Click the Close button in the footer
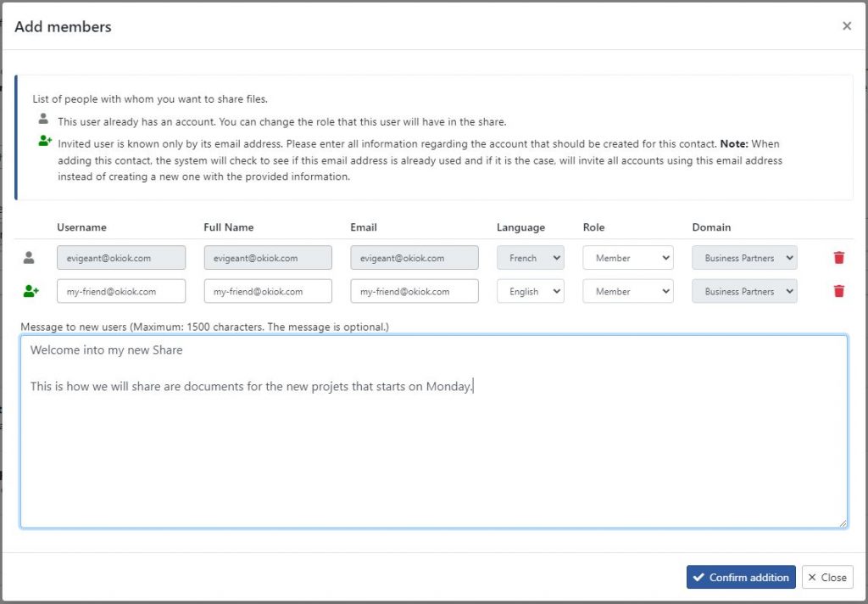 pos(827,577)
